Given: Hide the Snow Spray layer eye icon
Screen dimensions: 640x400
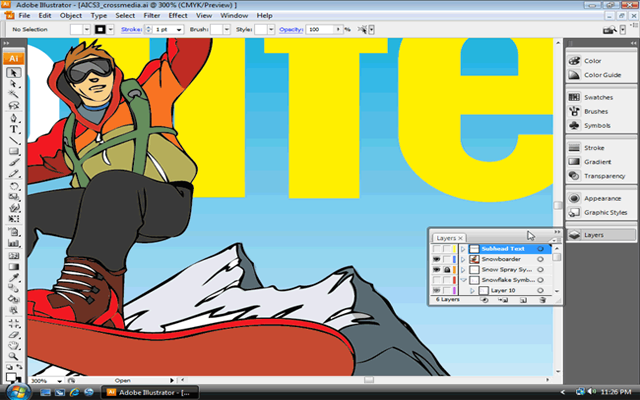Looking at the screenshot, I should tap(436, 270).
